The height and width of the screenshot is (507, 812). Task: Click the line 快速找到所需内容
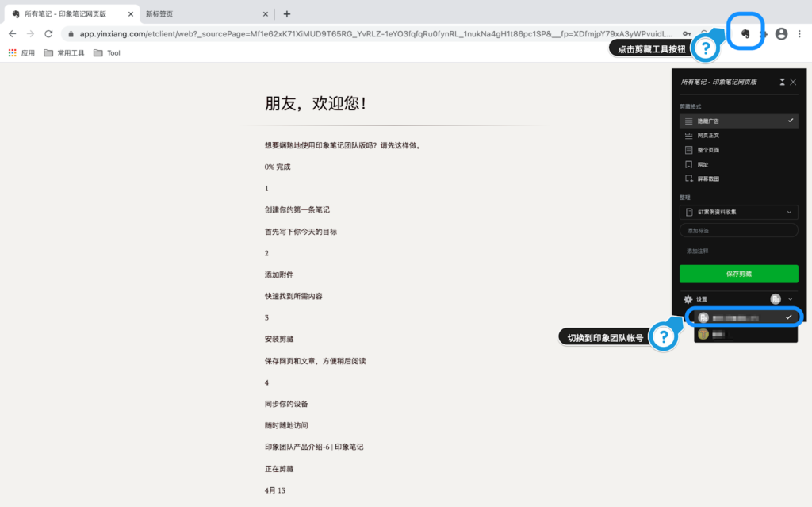[293, 296]
